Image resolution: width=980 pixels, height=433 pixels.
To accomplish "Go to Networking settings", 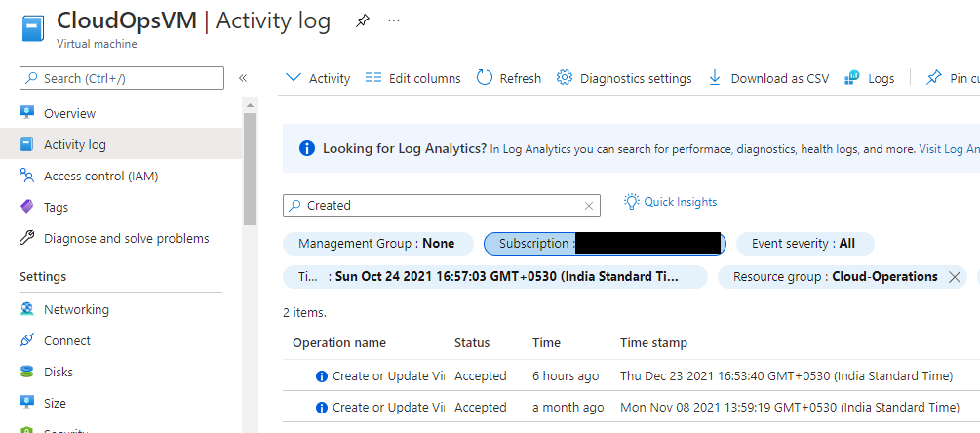I will coord(76,309).
